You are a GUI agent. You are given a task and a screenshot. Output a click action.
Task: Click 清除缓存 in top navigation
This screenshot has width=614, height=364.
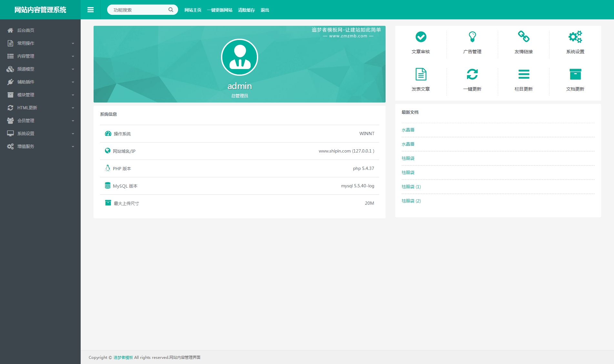(246, 10)
